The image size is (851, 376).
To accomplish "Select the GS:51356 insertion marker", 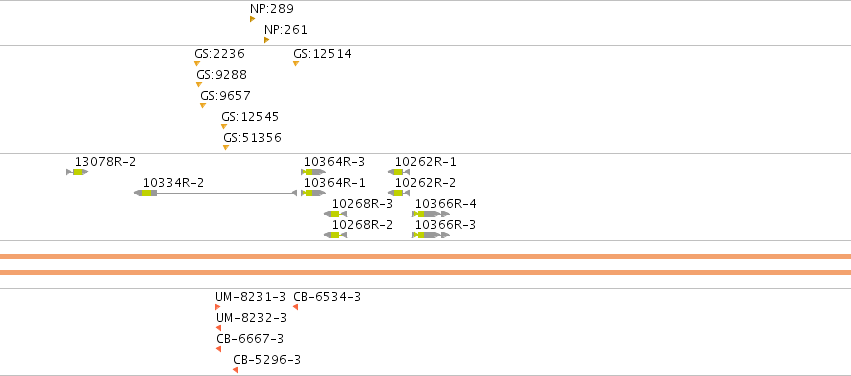I will [226, 148].
